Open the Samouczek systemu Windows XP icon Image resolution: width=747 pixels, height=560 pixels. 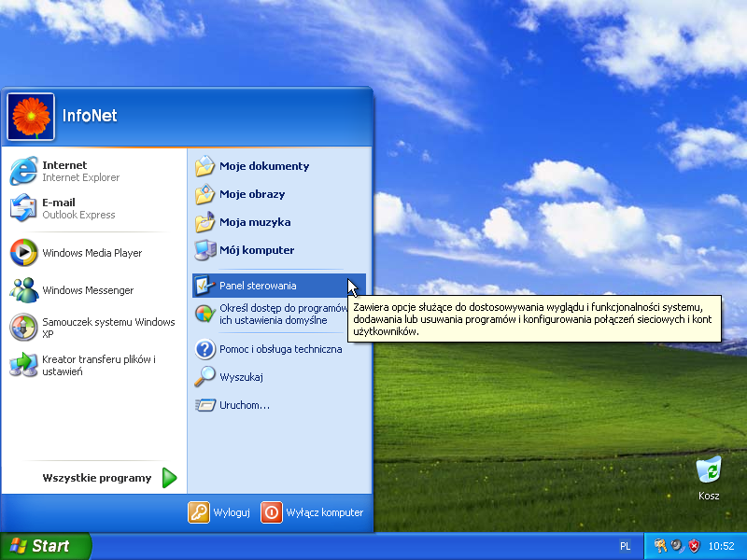click(23, 328)
